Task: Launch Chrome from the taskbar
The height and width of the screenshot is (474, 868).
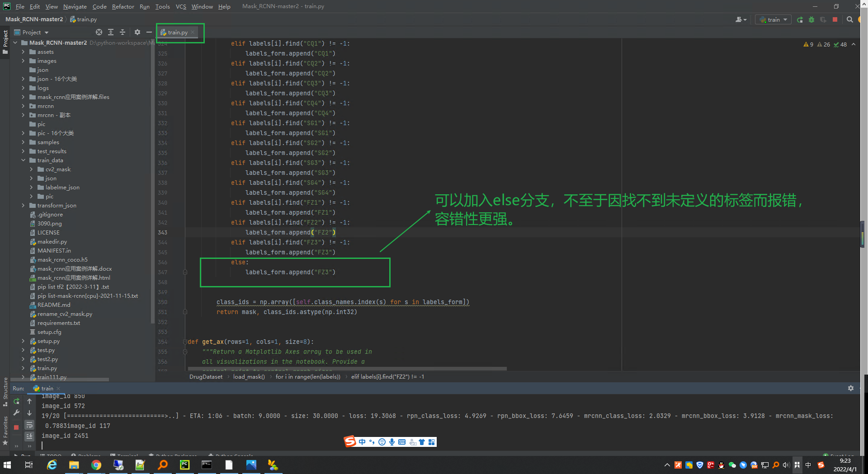Action: point(96,465)
